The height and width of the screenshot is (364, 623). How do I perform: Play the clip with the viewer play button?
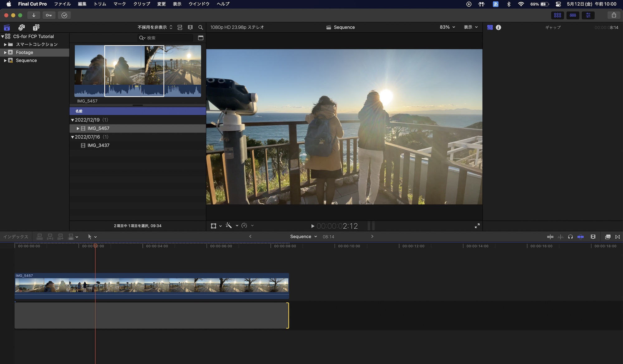(313, 226)
